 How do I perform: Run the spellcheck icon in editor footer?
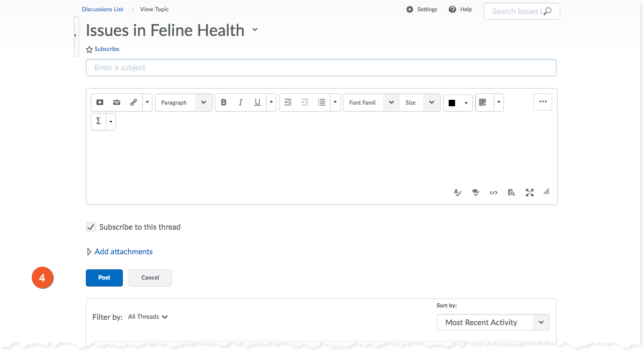(x=457, y=193)
